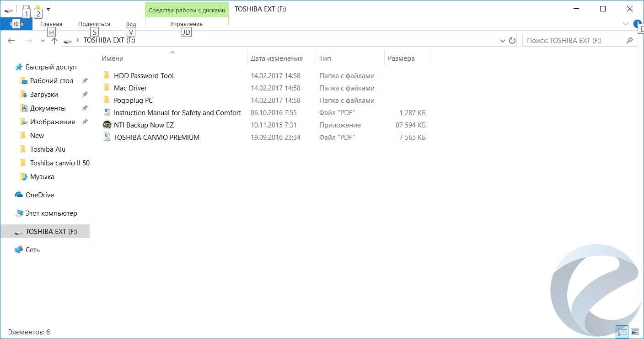
Task: Click the Рабочий стол folder icon
Action: click(24, 81)
